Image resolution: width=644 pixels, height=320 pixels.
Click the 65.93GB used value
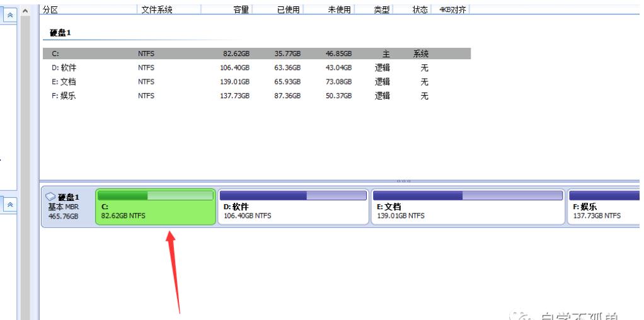pos(287,82)
